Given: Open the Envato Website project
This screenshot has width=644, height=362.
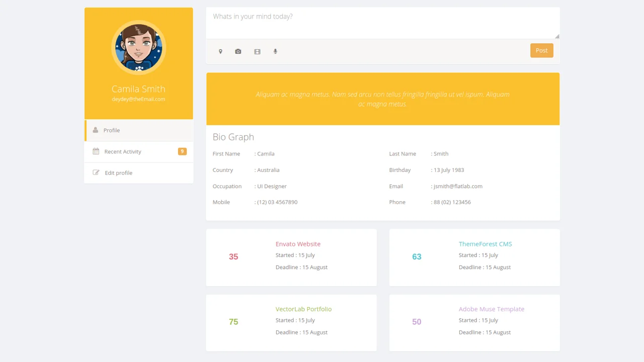Looking at the screenshot, I should click(298, 244).
